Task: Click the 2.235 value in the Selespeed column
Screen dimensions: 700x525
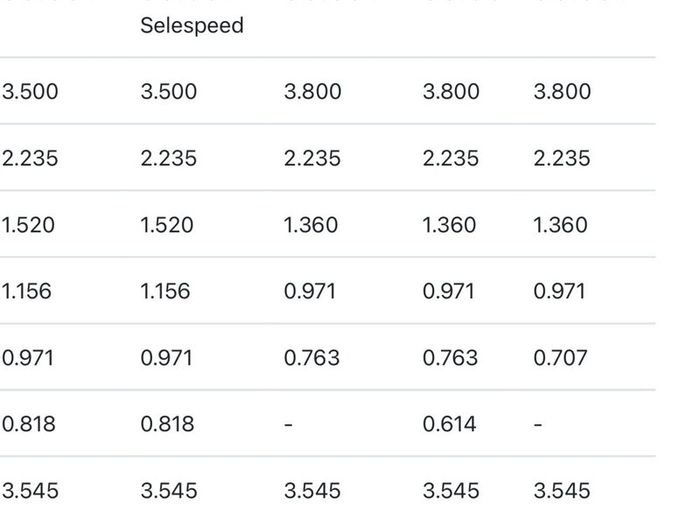Action: (169, 158)
